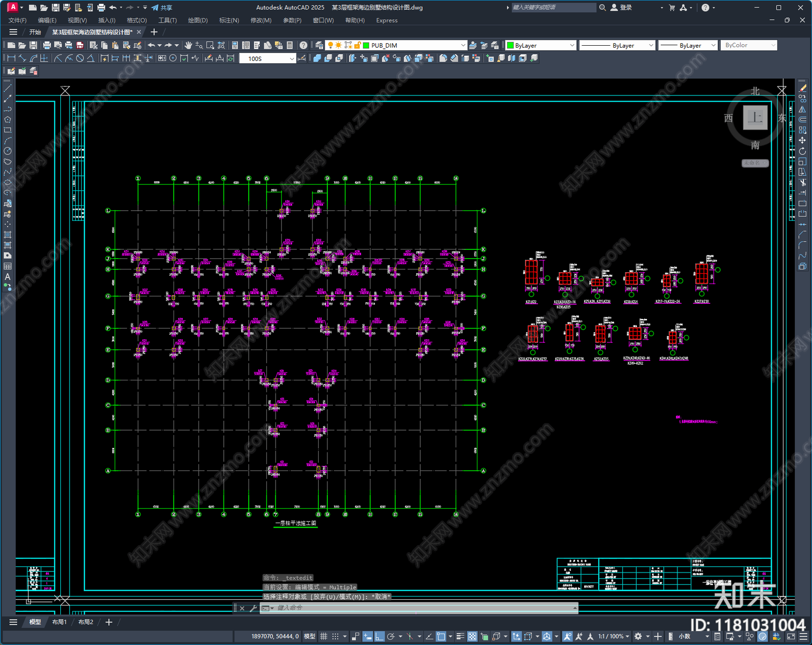Viewport: 812px width, 645px height.
Task: Switch to the 布局2 layout tab
Action: 86,622
